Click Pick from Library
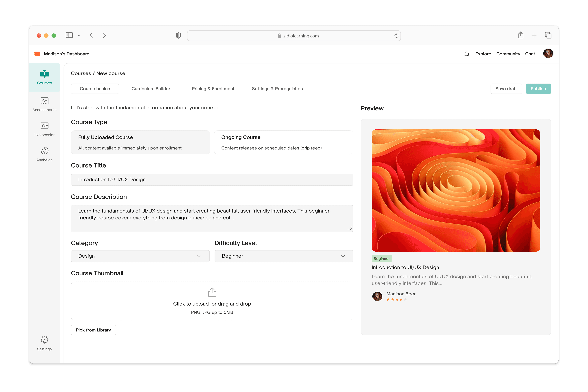Image resolution: width=588 pixels, height=392 pixels. click(93, 330)
